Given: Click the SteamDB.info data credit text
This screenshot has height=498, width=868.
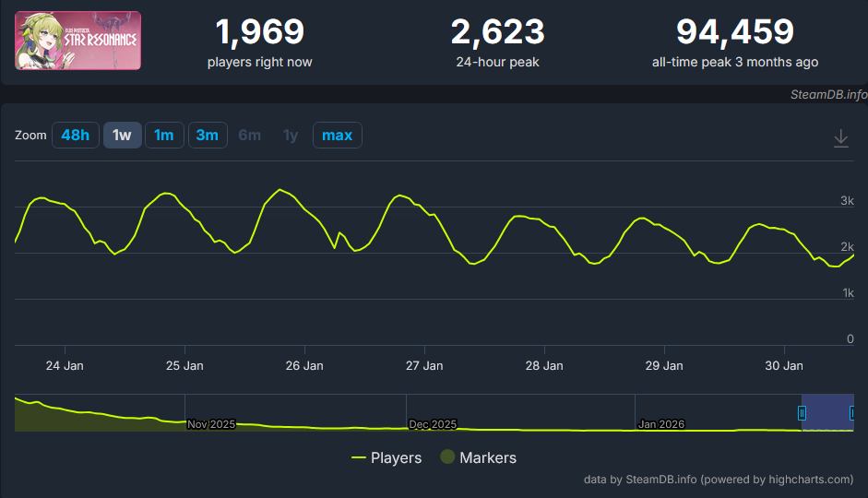Looking at the screenshot, I should [719, 480].
